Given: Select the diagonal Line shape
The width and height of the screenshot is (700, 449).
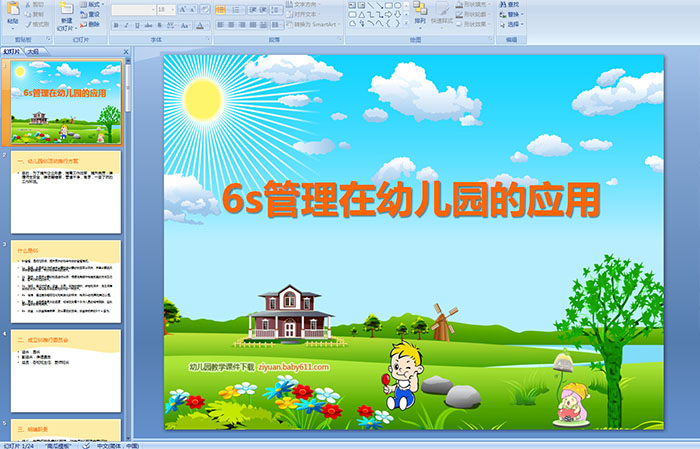Looking at the screenshot, I should [x=371, y=5].
